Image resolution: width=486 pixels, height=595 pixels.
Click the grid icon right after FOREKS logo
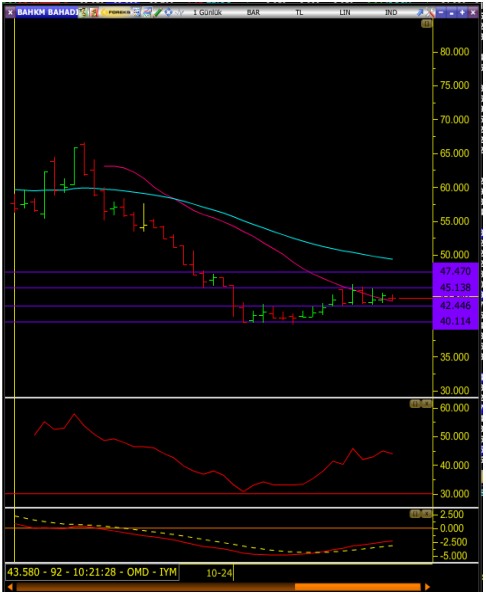[137, 12]
